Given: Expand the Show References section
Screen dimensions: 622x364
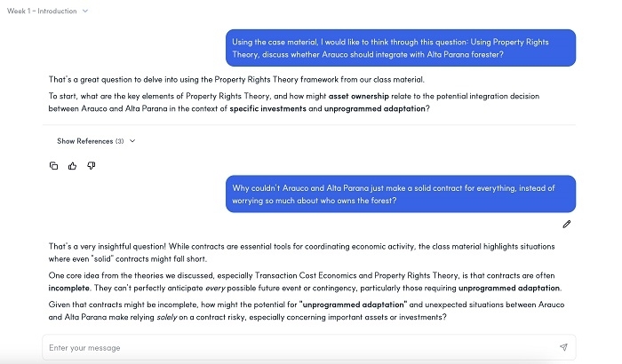Looking at the screenshot, I should [84, 141].
